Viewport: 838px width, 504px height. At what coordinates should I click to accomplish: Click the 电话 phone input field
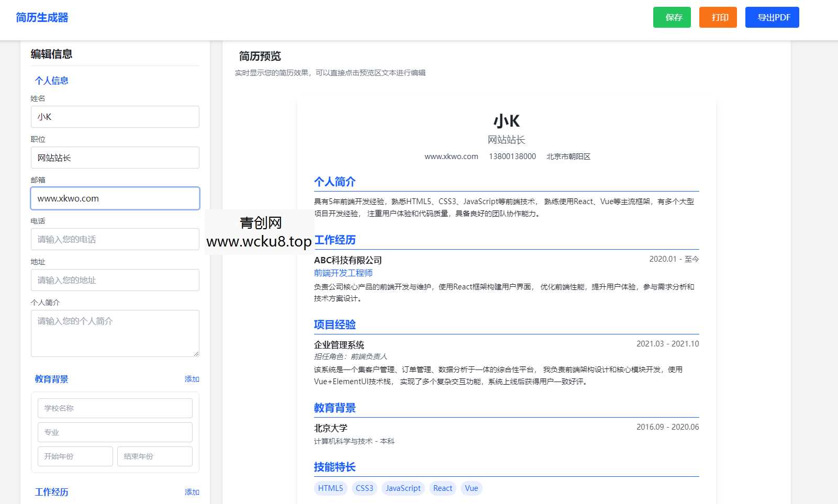click(x=115, y=239)
